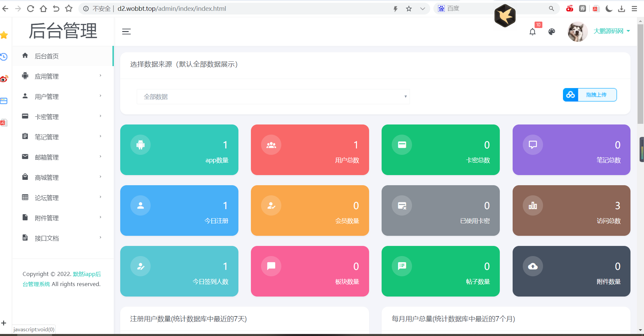Screen dimensions: 644x336
Task: Click the Android icon on the app数量 card
Action: click(140, 145)
